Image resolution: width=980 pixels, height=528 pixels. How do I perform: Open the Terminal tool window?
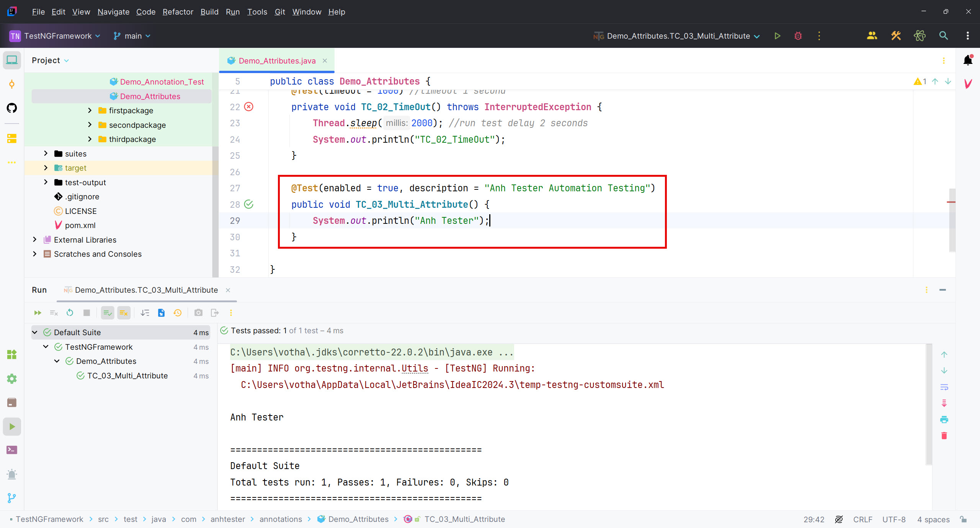click(12, 450)
